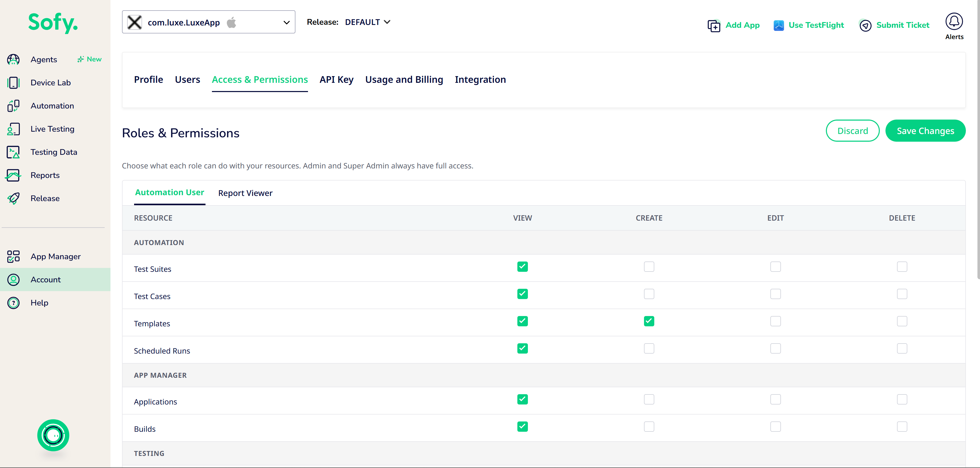
Task: Click the Automation sidebar icon
Action: [x=13, y=106]
